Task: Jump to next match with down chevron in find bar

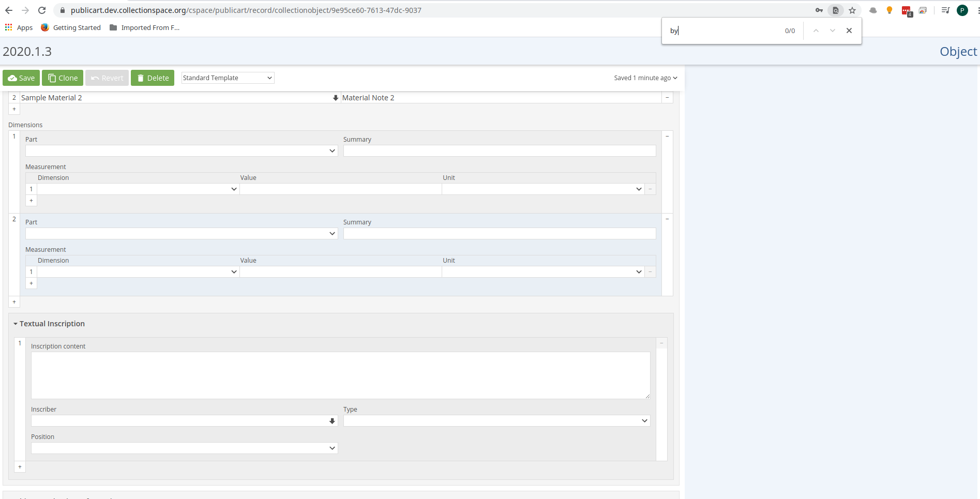Action: pos(832,31)
